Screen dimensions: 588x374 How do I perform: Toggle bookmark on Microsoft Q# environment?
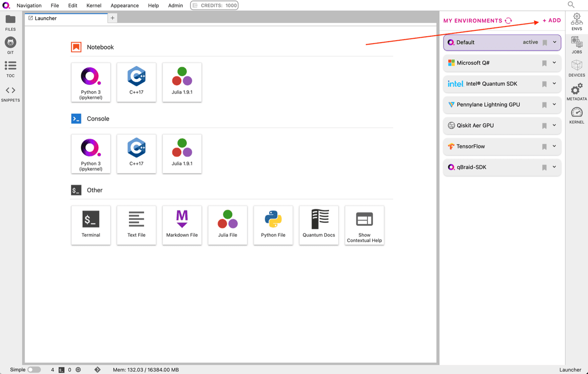[x=544, y=63]
